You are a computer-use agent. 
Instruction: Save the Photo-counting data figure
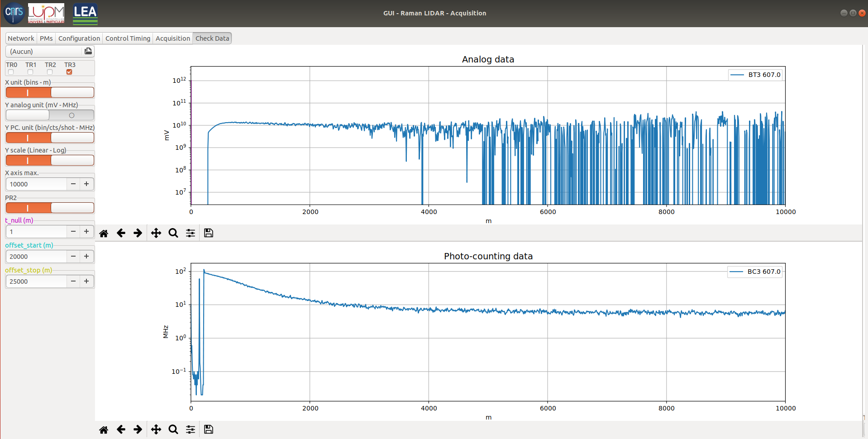tap(209, 429)
